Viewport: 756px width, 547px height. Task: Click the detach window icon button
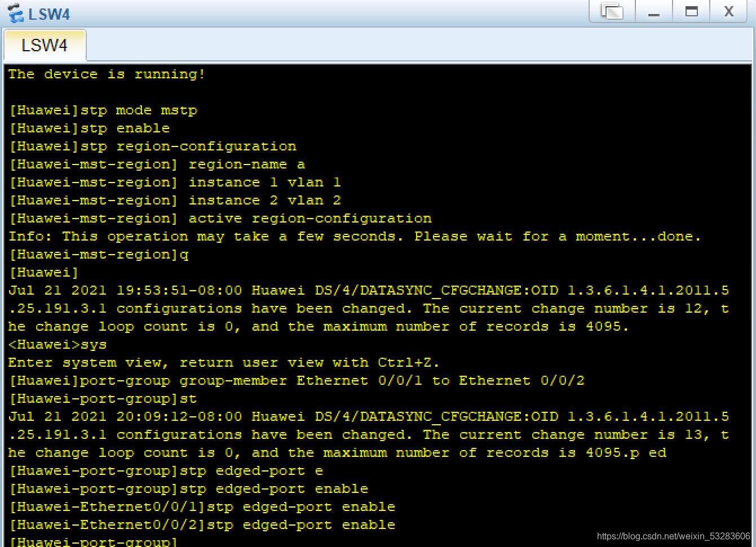(612, 12)
